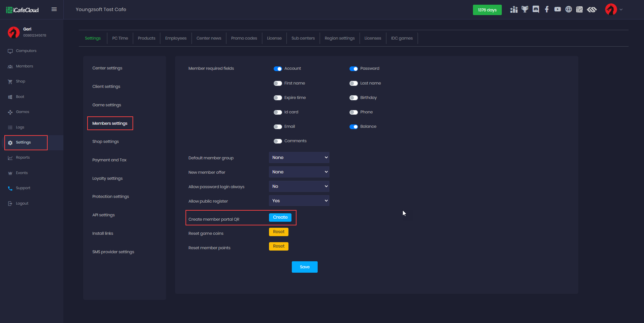Open the Discord icon in header

point(536,9)
